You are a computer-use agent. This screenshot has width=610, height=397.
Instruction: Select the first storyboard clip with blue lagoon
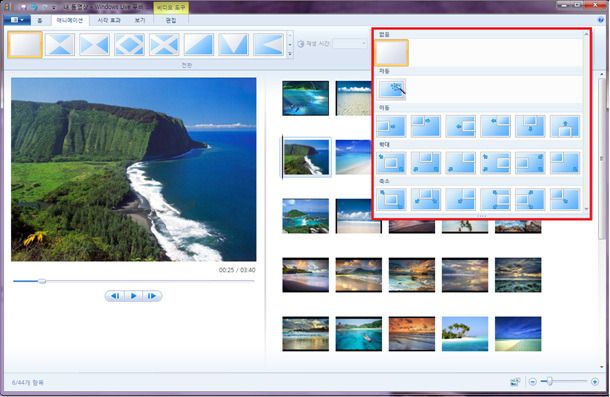point(305,98)
